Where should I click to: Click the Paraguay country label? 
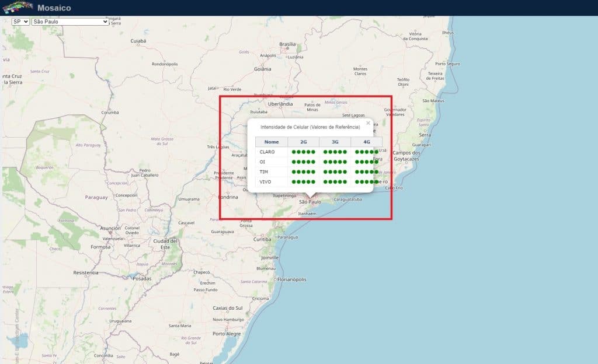tap(96, 197)
